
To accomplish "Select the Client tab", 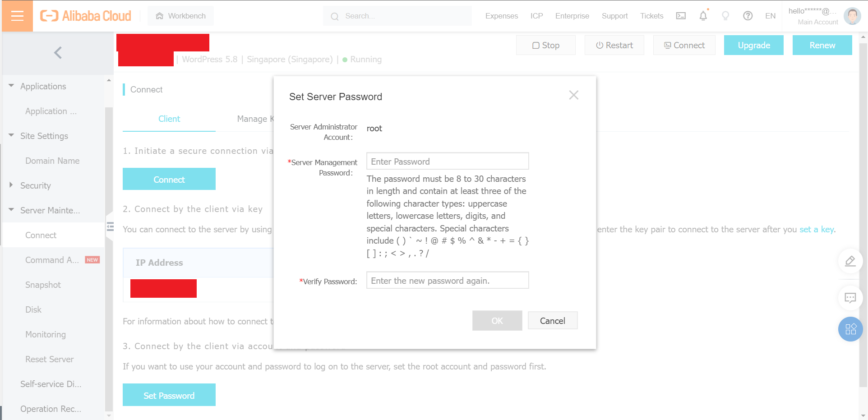I will click(169, 119).
